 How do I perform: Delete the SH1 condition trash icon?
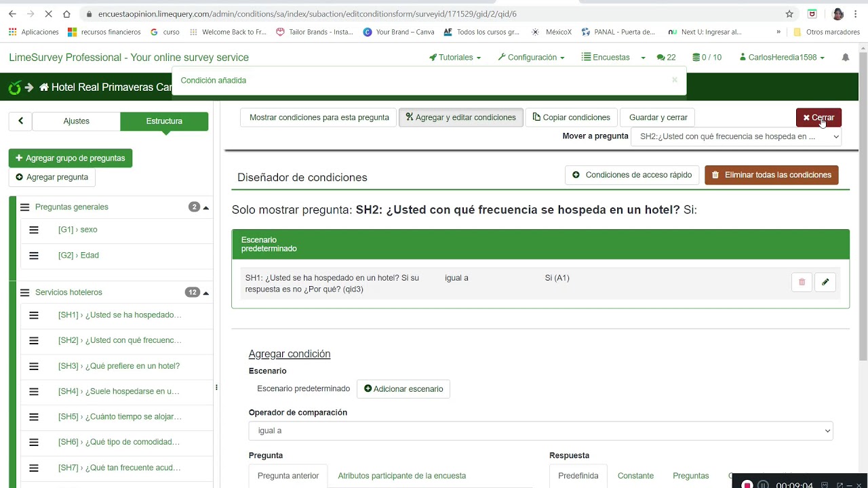(802, 282)
